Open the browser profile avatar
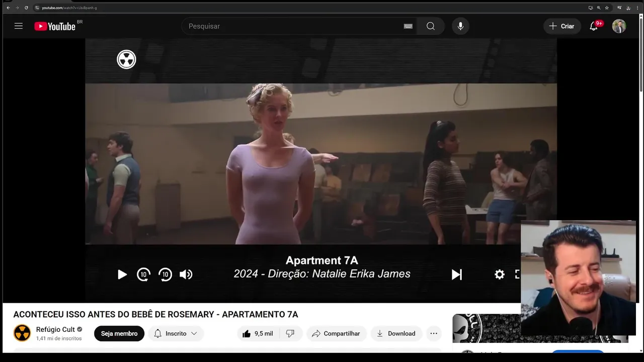 coord(628,8)
